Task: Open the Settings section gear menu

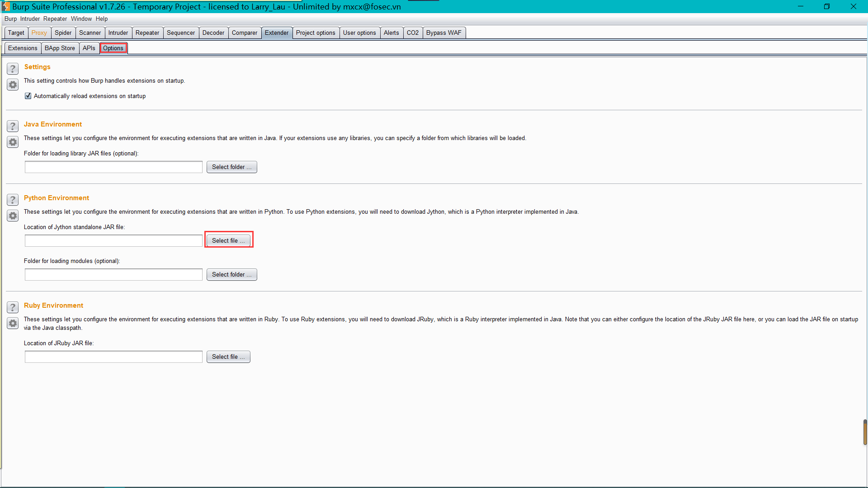Action: 13,85
